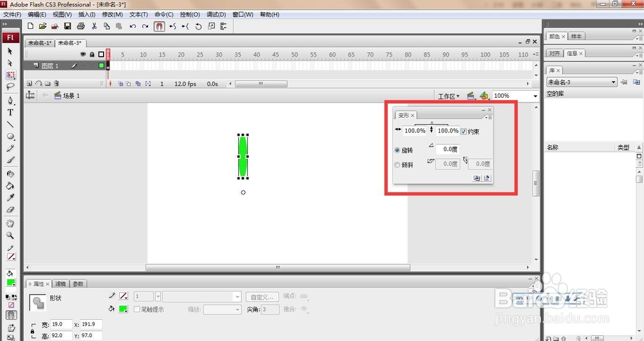
Task: Toggle lock all layers padlock icon
Action: click(92, 54)
